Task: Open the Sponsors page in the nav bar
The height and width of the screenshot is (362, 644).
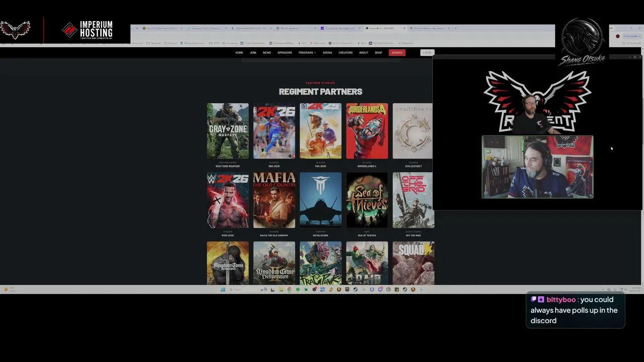Action: click(x=285, y=53)
